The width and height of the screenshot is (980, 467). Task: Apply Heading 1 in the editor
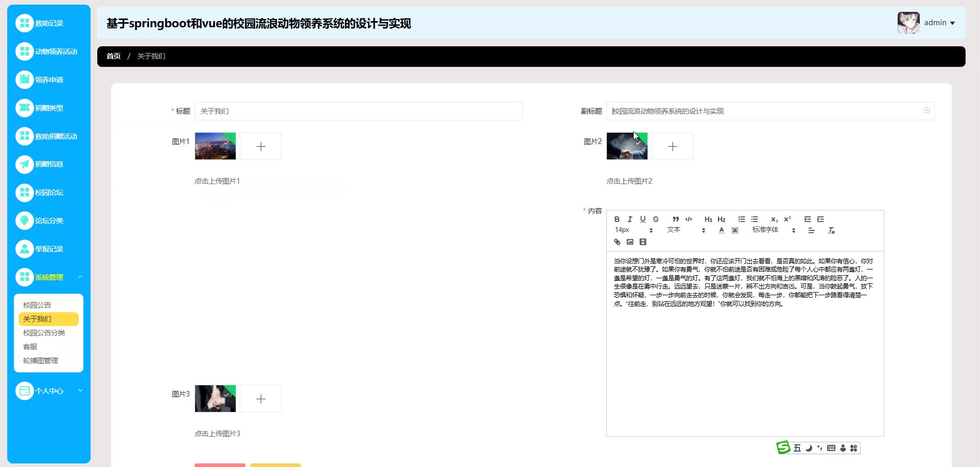point(708,219)
